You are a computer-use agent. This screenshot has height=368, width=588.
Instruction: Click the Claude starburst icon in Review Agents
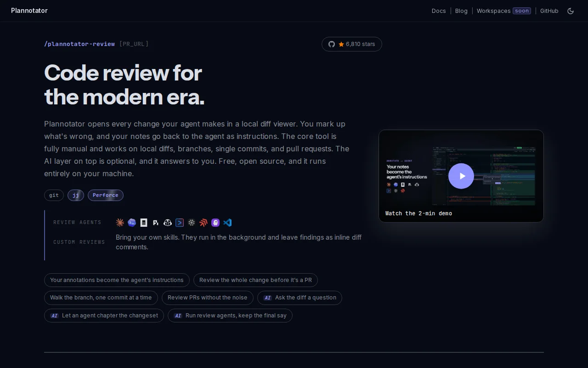point(120,223)
